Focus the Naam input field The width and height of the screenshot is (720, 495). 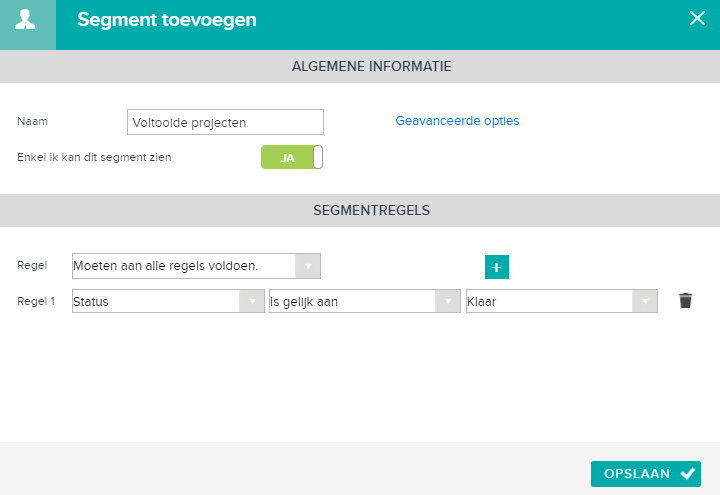(x=225, y=122)
